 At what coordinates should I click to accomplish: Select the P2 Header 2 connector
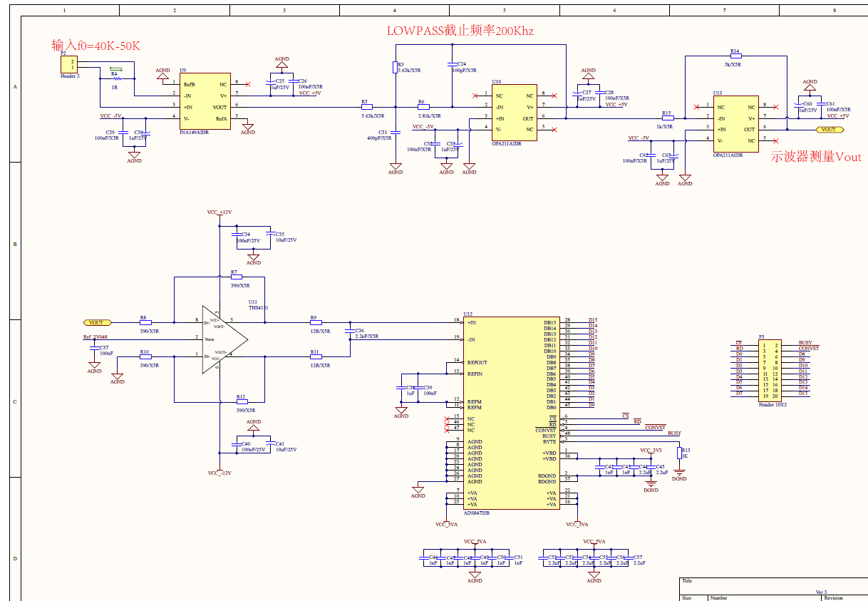pyautogui.click(x=69, y=65)
